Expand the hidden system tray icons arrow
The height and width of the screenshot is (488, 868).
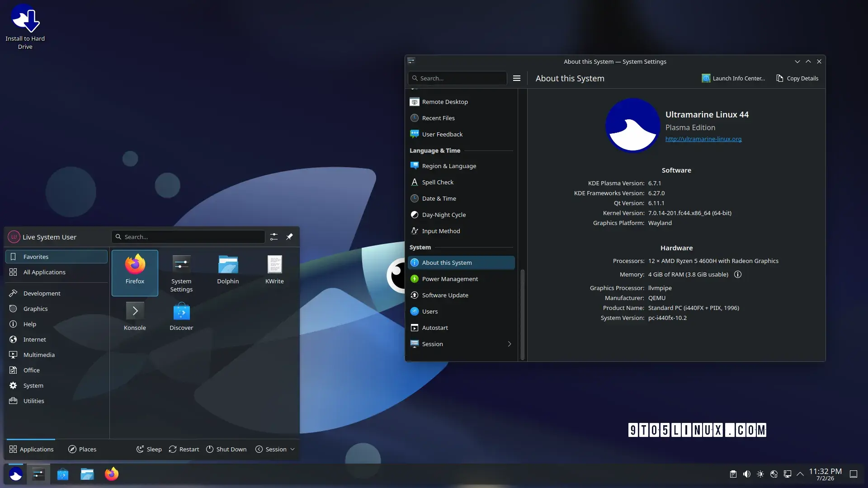coord(800,474)
